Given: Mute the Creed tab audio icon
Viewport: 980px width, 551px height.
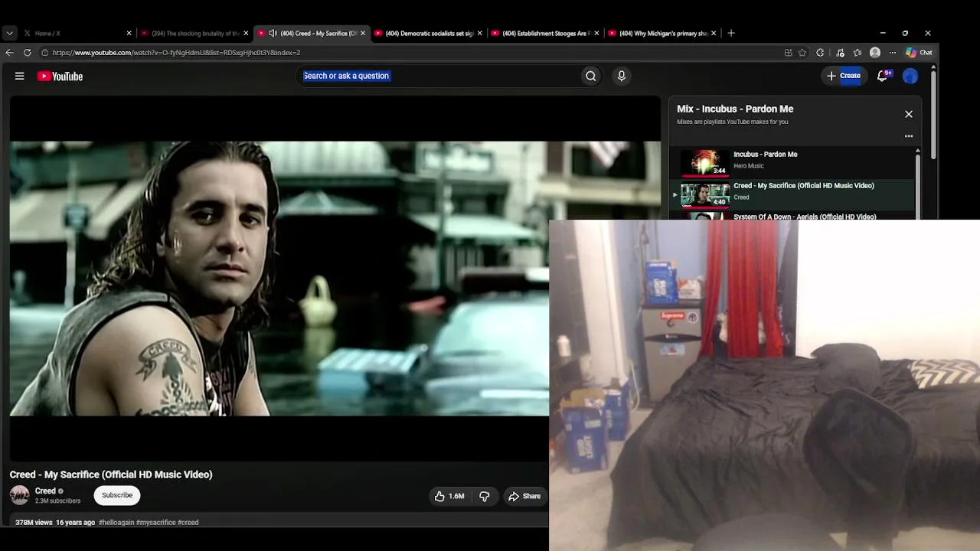Looking at the screenshot, I should pos(273,33).
